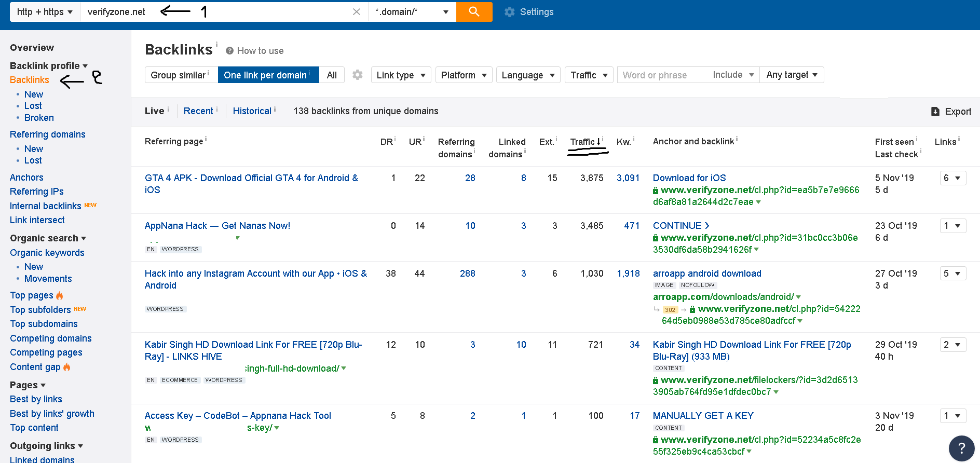Click the Download for iOS anchor link
The height and width of the screenshot is (463, 980).
point(689,178)
